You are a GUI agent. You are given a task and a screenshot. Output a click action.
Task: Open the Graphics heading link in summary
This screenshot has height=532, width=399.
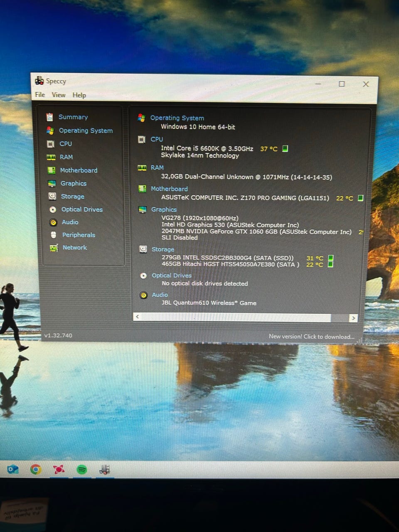click(x=164, y=209)
